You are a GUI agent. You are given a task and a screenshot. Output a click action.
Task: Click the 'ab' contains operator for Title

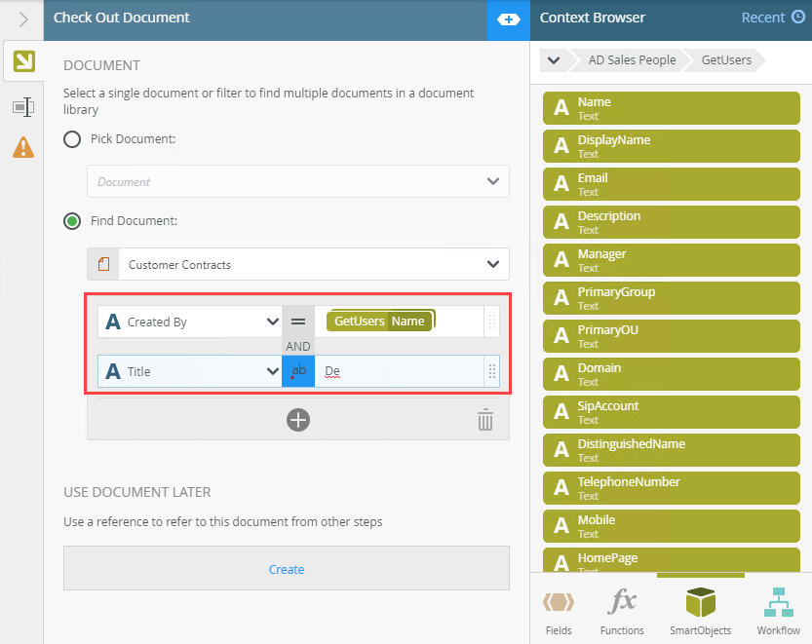point(298,371)
